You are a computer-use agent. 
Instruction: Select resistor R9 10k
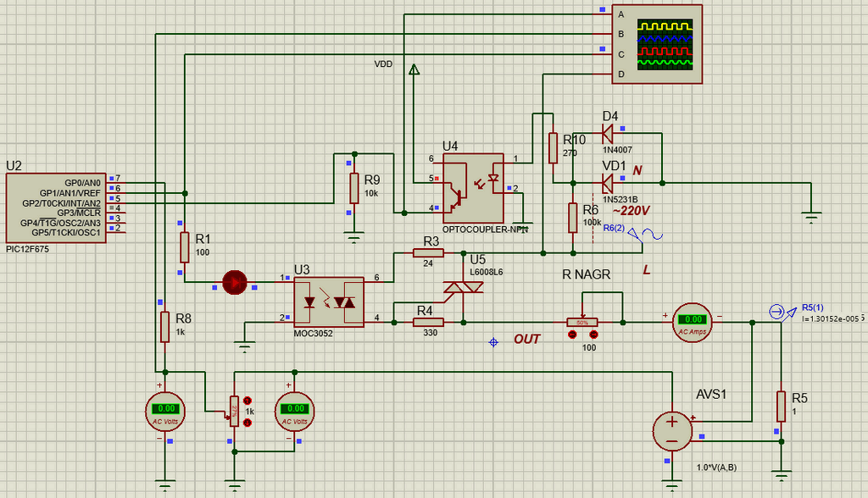coord(354,189)
